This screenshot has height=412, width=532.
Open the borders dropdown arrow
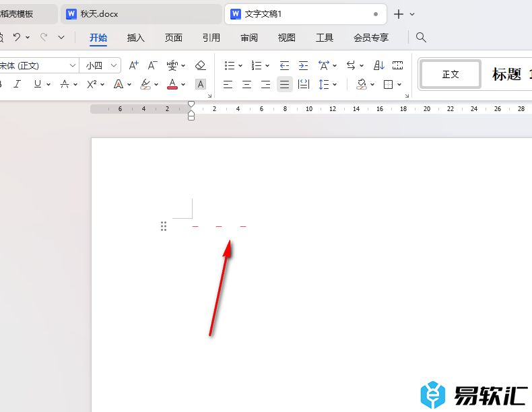tap(399, 84)
